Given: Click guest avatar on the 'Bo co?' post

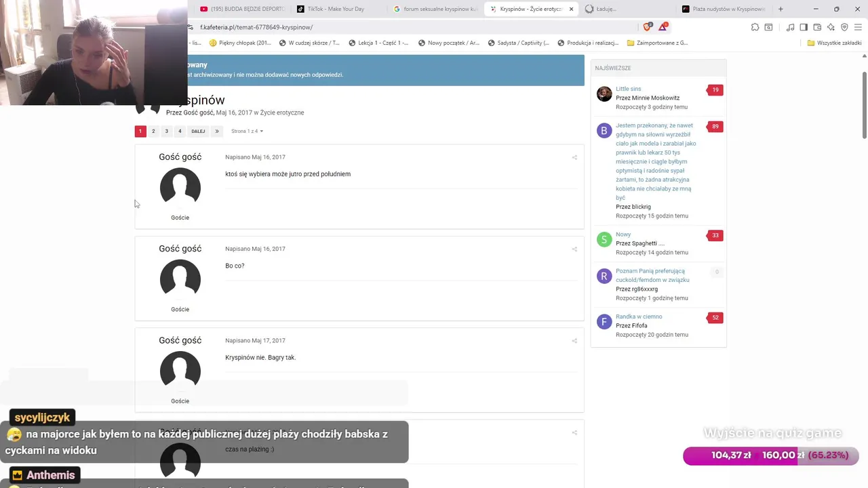Looking at the screenshot, I should [180, 279].
